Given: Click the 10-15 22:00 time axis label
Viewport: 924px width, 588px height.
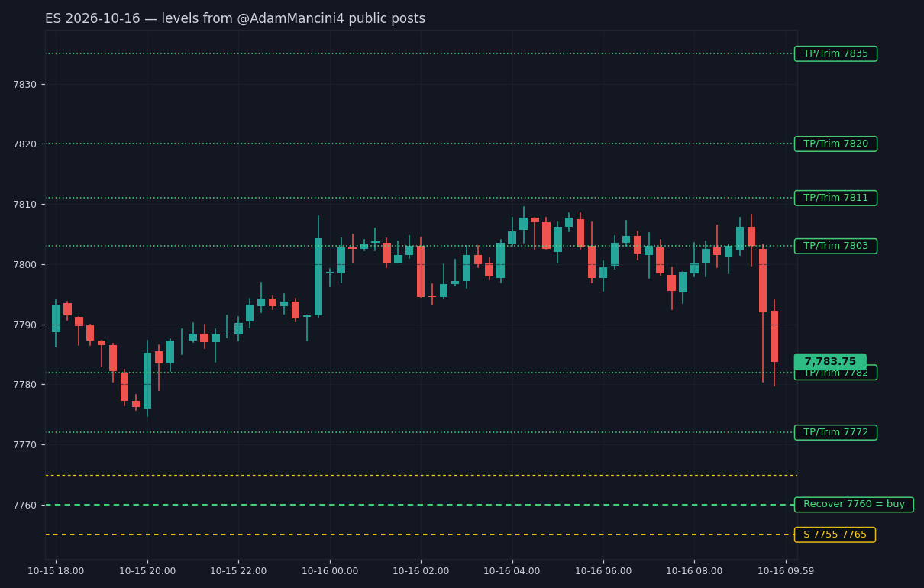Looking at the screenshot, I should pos(238,571).
